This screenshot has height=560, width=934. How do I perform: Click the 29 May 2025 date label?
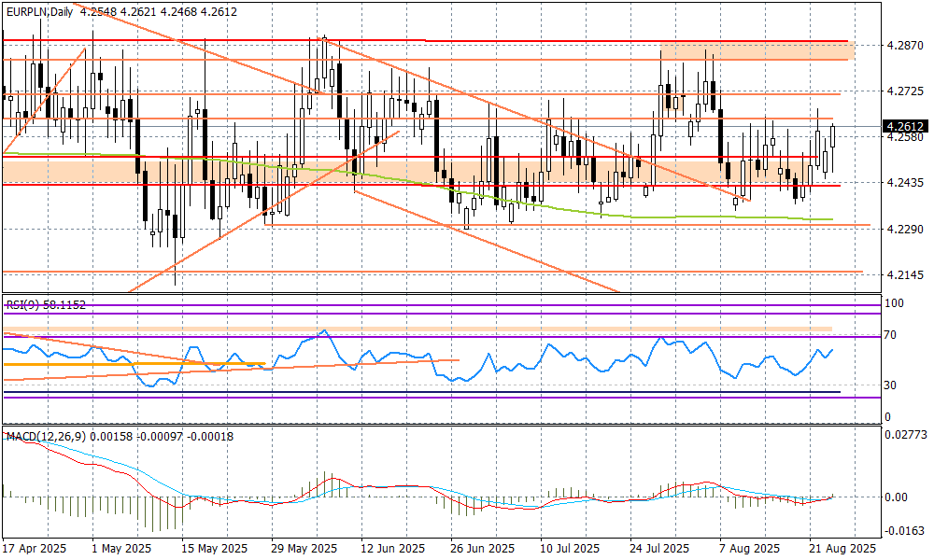point(304,548)
